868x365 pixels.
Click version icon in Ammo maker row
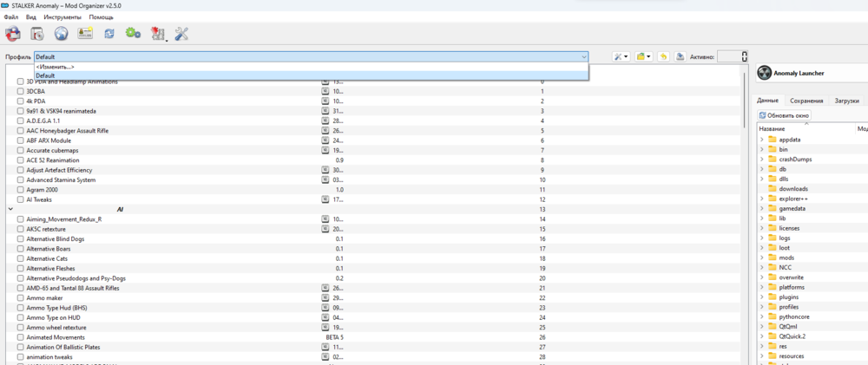[325, 297]
